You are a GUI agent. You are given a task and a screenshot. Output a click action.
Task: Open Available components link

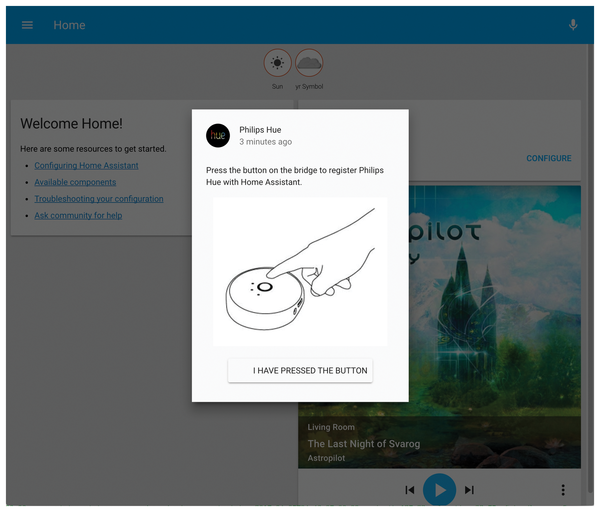click(75, 182)
